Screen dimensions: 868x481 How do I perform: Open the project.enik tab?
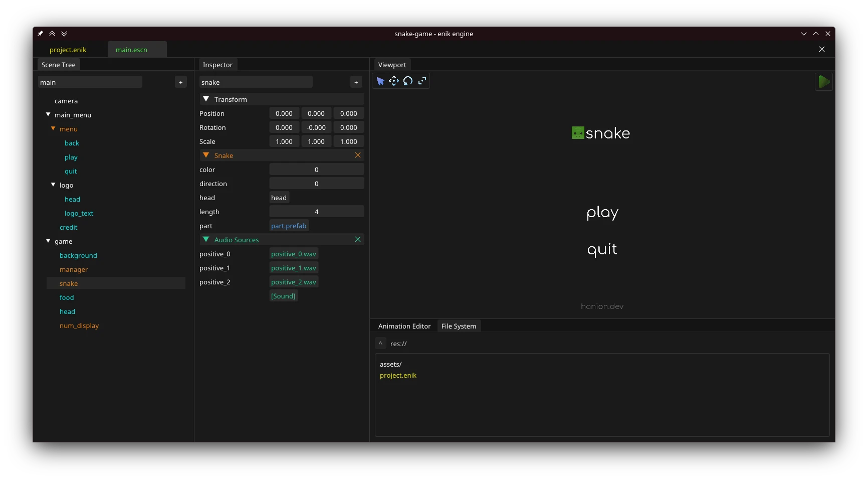point(68,49)
